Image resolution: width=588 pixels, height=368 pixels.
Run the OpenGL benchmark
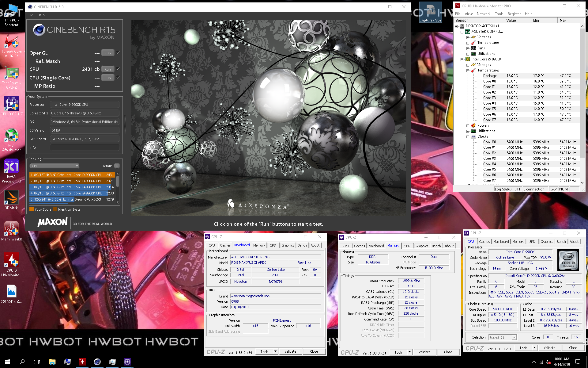pyautogui.click(x=107, y=53)
